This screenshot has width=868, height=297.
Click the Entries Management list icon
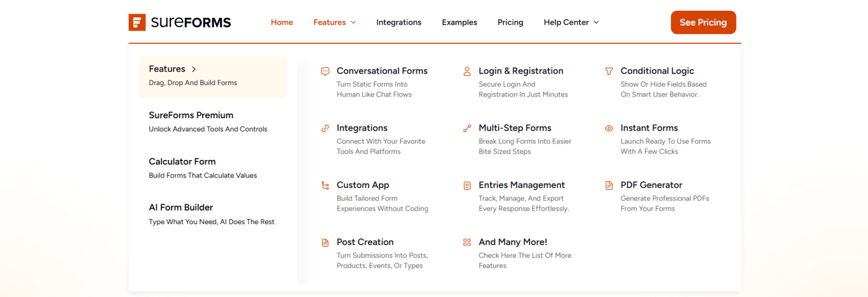pyautogui.click(x=467, y=185)
